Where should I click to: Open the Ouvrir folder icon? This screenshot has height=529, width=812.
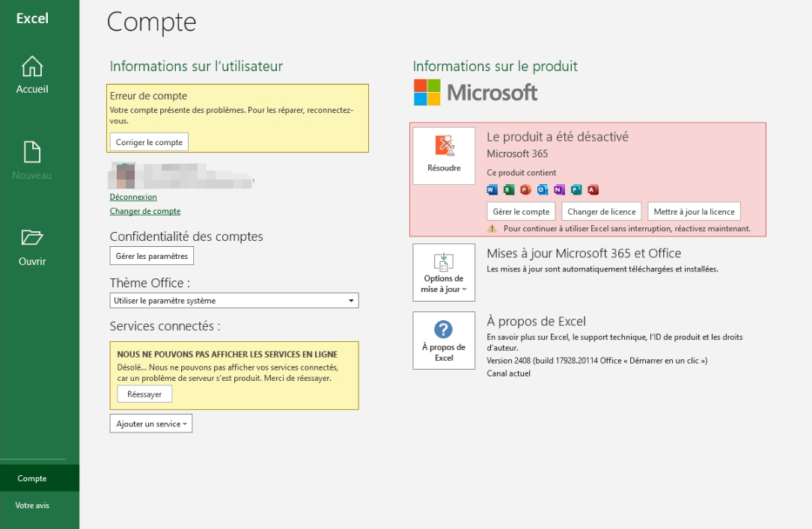click(x=31, y=238)
